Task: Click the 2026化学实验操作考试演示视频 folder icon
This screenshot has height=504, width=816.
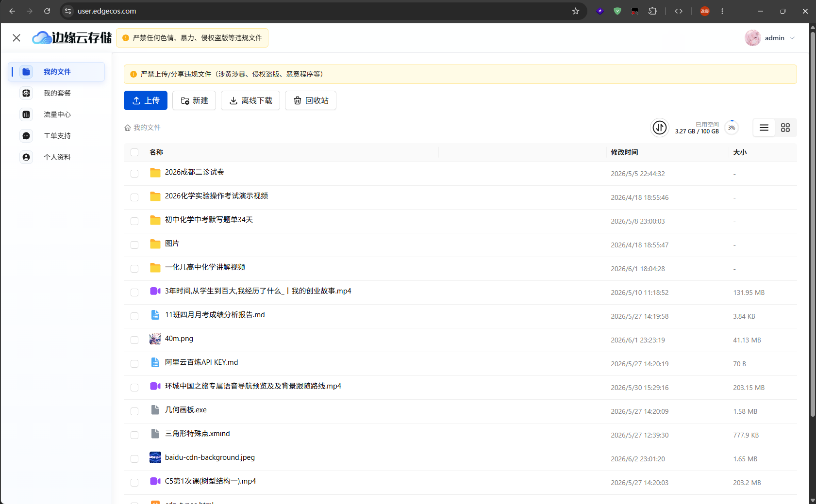Action: tap(155, 196)
